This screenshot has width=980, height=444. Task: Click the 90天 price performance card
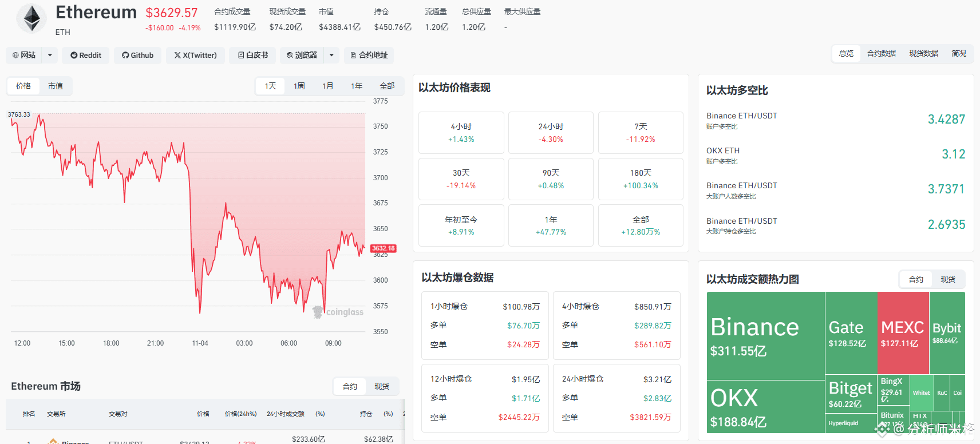coord(551,179)
